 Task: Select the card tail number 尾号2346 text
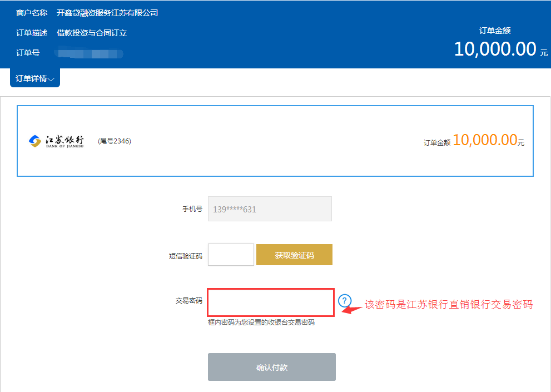click(x=115, y=141)
